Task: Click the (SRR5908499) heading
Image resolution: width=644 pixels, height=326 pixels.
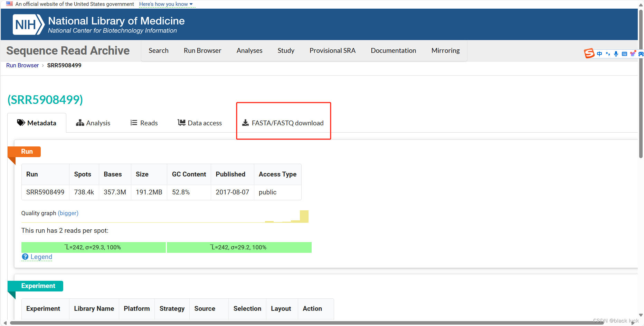Action: [x=45, y=99]
